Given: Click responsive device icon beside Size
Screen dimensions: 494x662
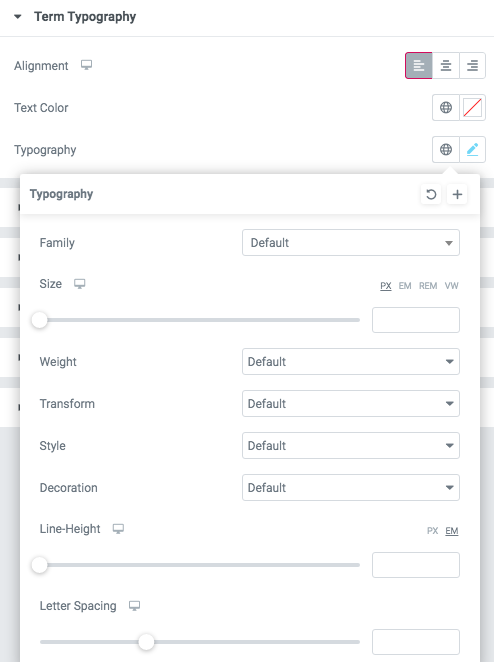Looking at the screenshot, I should coord(79,284).
